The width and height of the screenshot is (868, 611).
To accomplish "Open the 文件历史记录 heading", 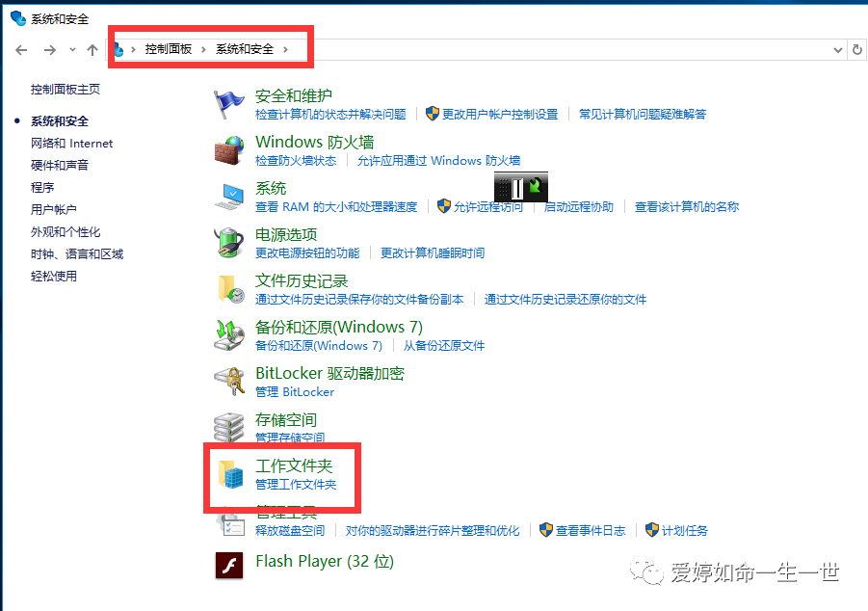I will point(302,280).
